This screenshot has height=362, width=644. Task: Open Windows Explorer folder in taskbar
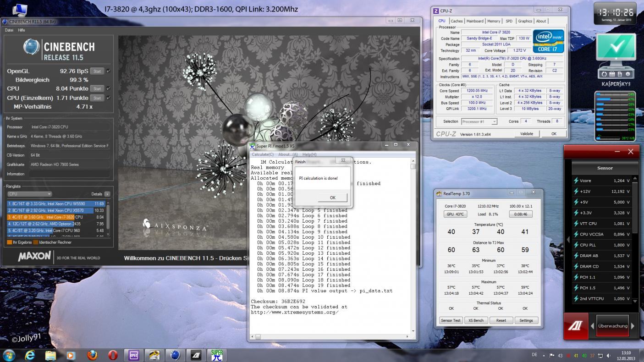click(50, 355)
